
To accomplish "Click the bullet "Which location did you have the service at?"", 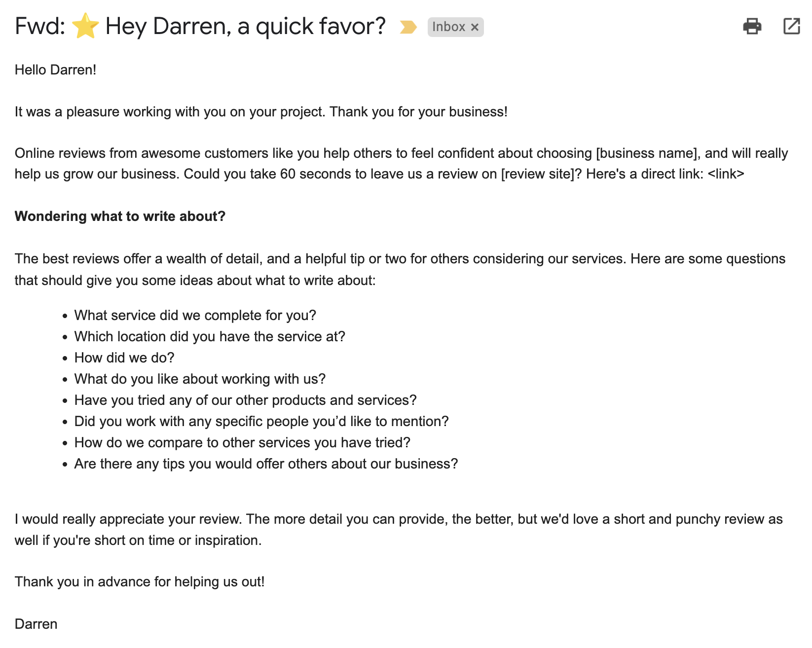I will pyautogui.click(x=210, y=337).
